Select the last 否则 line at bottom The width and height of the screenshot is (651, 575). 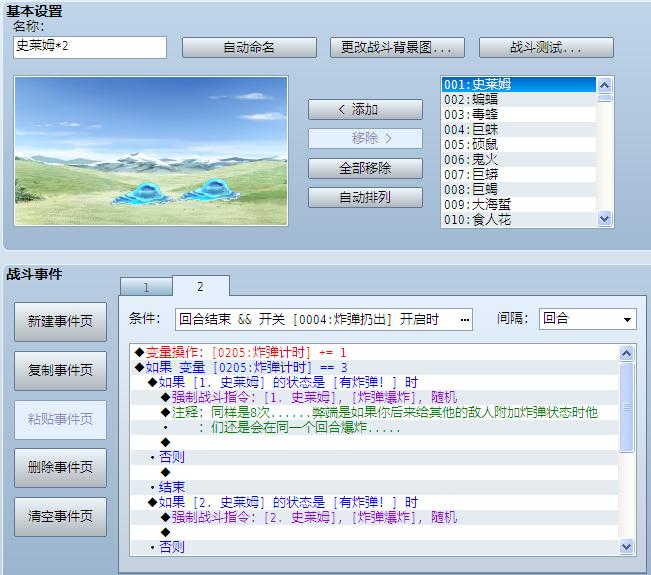(x=375, y=547)
